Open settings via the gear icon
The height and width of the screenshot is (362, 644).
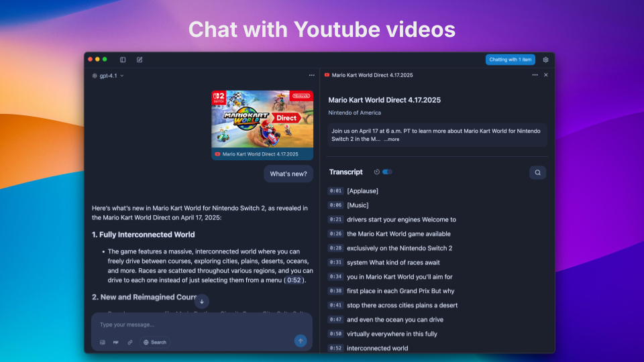click(545, 60)
